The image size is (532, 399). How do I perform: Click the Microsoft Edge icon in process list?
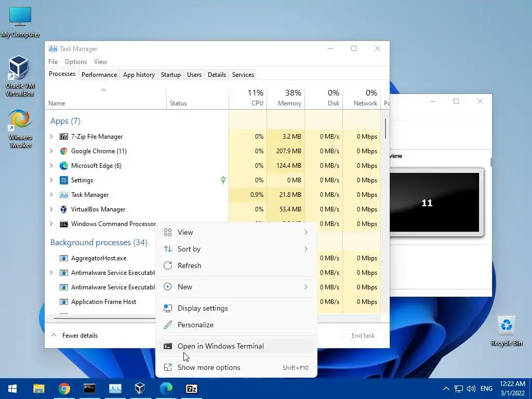tap(64, 166)
